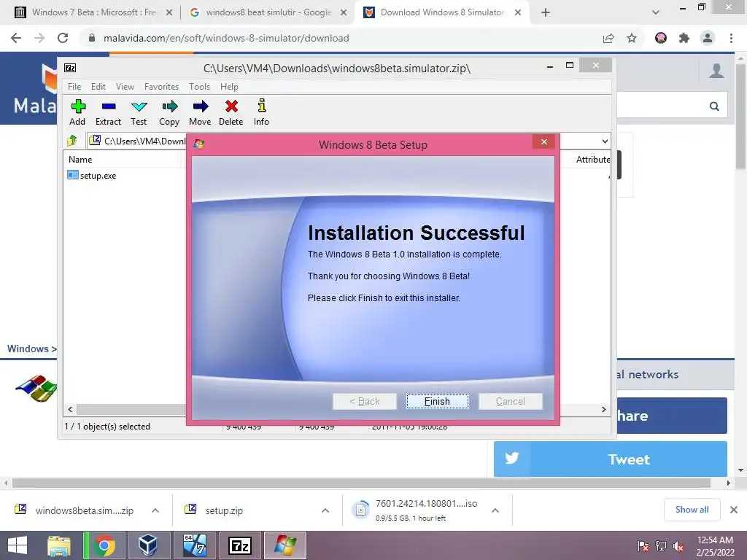Click the network tray icon
The width and height of the screenshot is (747, 560).
click(661, 545)
